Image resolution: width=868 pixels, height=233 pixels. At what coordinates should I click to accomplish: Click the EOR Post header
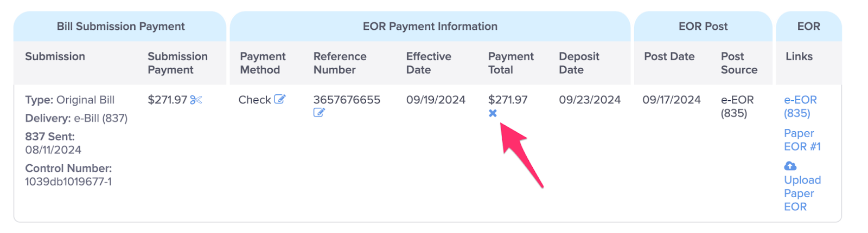pos(703,26)
